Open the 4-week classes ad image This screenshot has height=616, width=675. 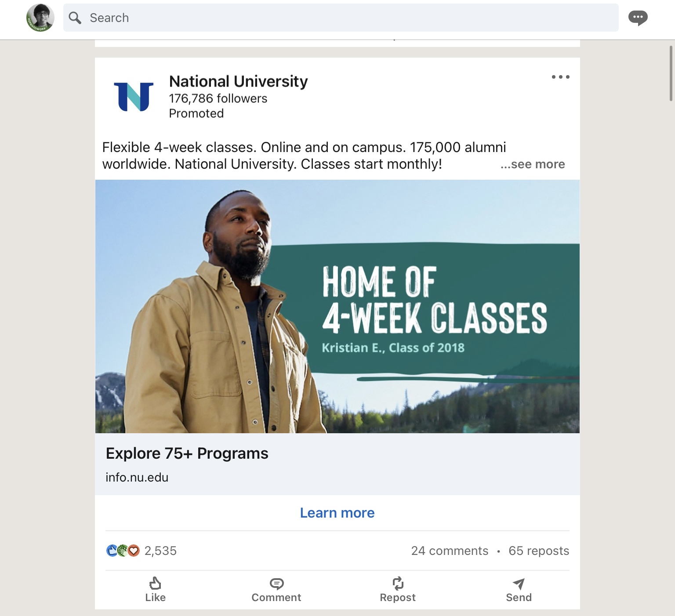(x=337, y=306)
